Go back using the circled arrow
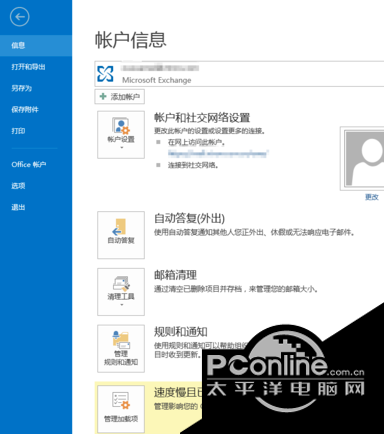Viewport: 384px width, 434px height. click(x=20, y=17)
